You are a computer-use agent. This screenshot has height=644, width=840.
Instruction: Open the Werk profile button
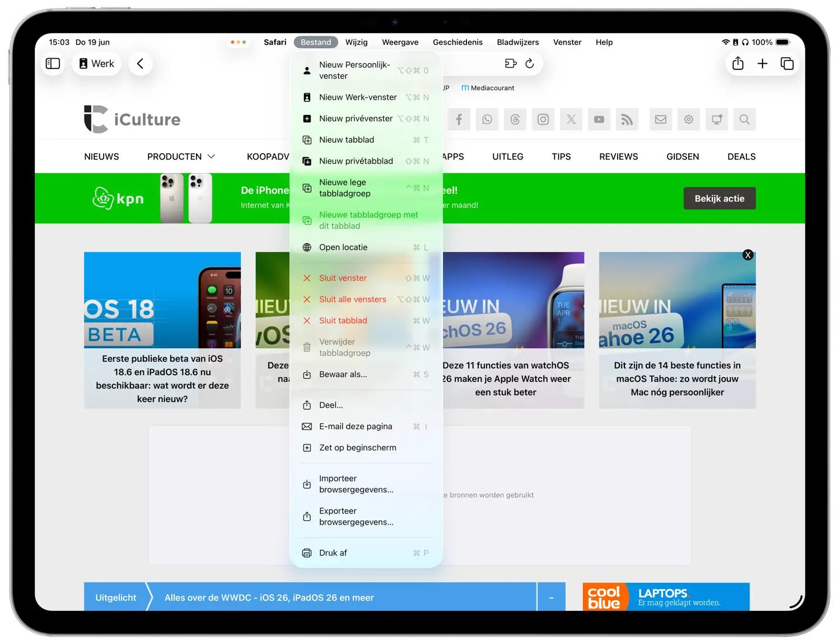tap(97, 64)
